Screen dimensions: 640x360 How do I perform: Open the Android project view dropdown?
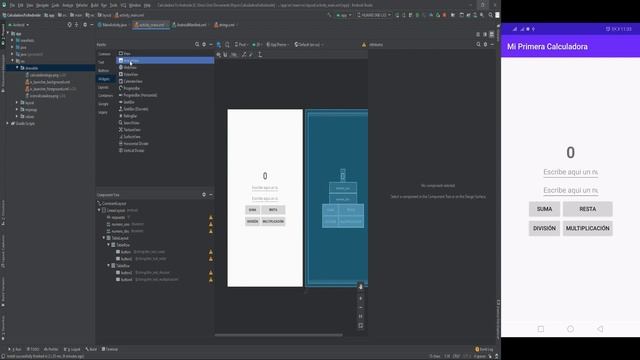coord(19,25)
